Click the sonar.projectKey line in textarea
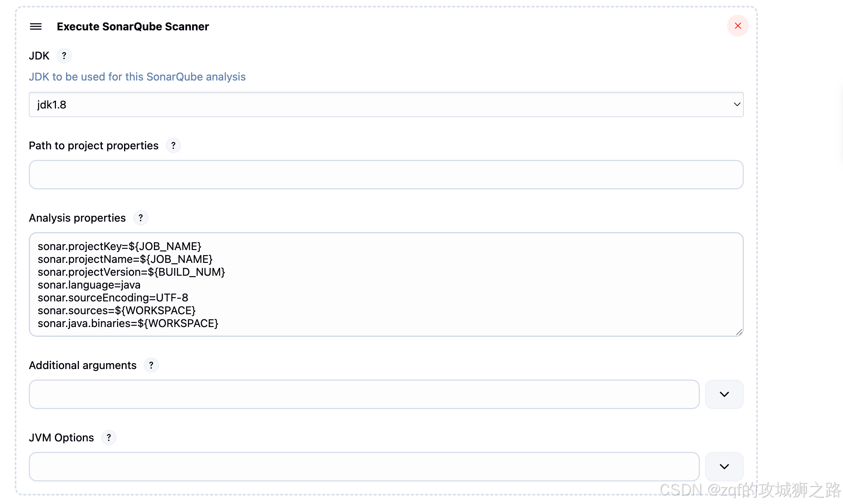The width and height of the screenshot is (843, 504). (x=119, y=247)
